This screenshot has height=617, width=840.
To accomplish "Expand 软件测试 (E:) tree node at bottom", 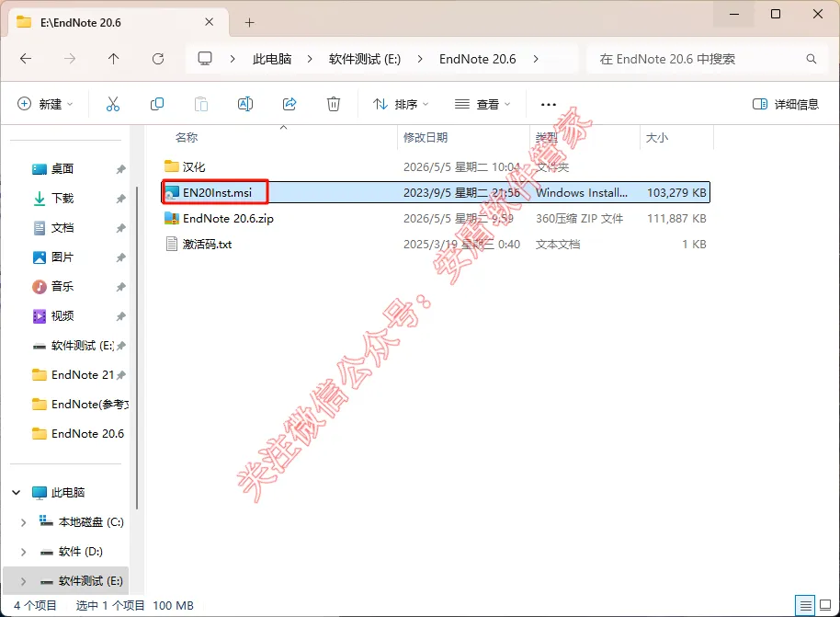I will tap(23, 581).
